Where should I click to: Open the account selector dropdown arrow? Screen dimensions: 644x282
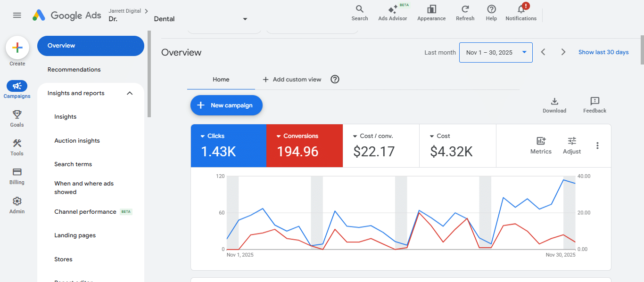[x=245, y=19]
